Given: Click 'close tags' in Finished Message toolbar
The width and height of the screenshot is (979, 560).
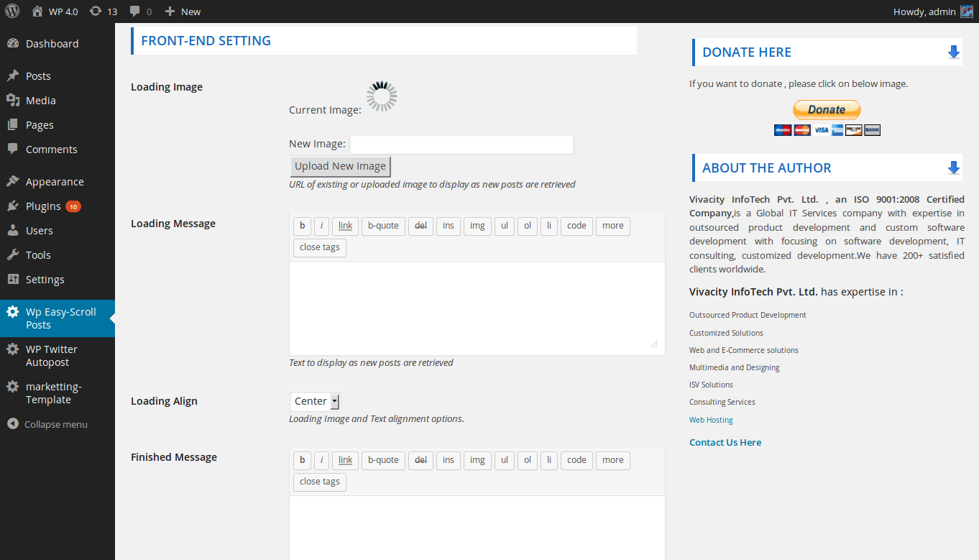Looking at the screenshot, I should click(x=320, y=482).
